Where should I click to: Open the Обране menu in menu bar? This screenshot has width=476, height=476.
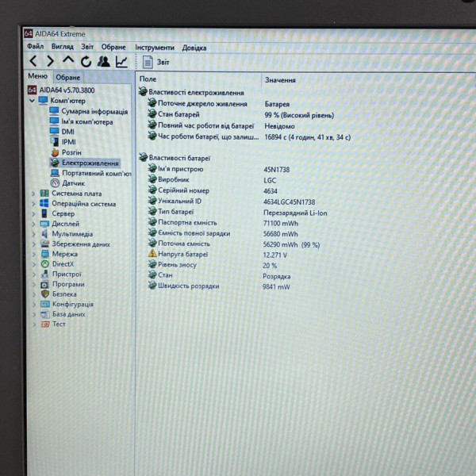pyautogui.click(x=113, y=47)
